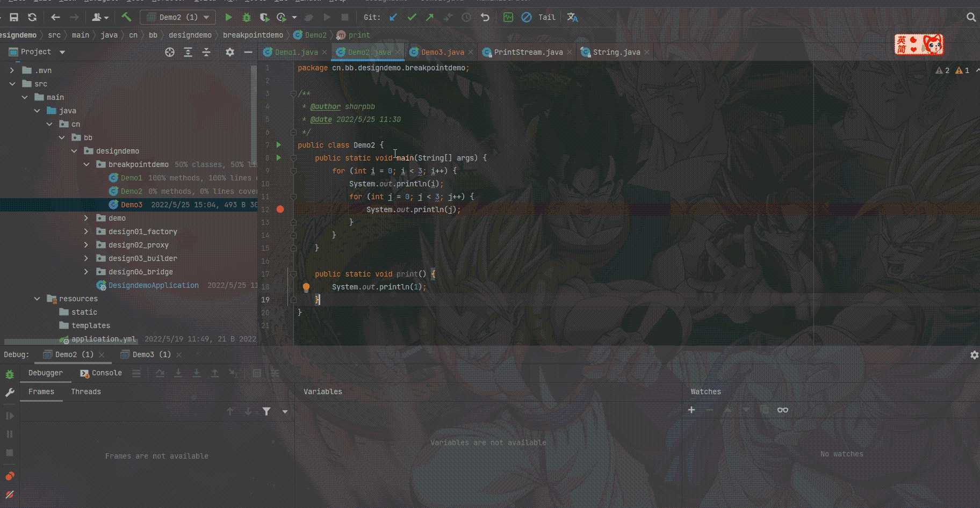Click the Git commit checkmark icon
Image resolution: width=980 pixels, height=508 pixels.
click(x=412, y=17)
